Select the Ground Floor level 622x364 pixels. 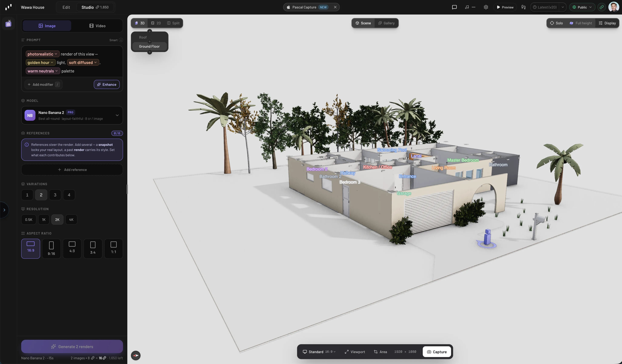point(149,46)
